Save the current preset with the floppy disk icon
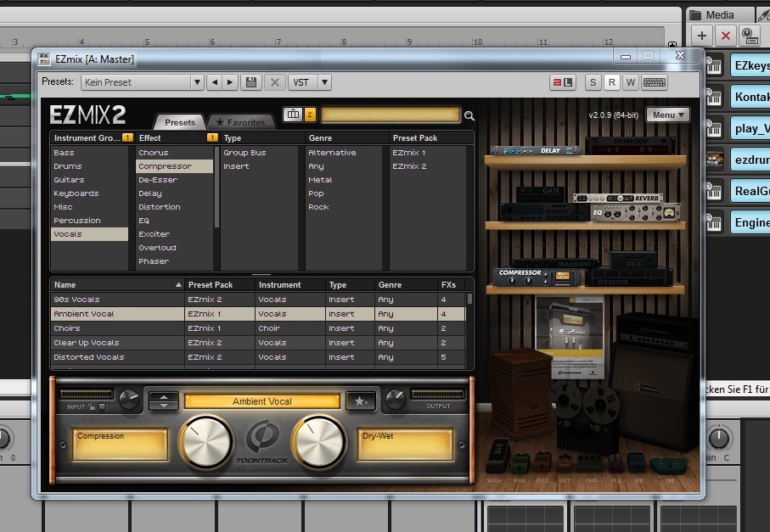770x532 pixels. (251, 82)
